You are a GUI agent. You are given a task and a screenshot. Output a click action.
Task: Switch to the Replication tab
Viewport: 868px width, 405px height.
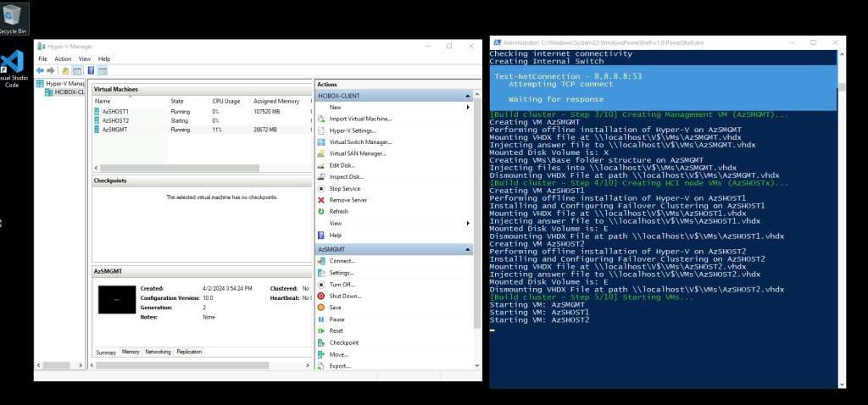pos(189,352)
